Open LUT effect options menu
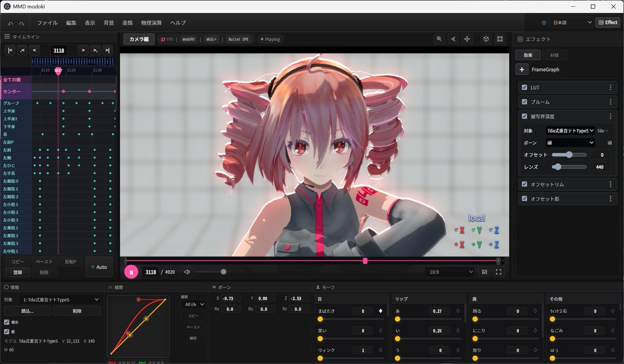This screenshot has width=624, height=364. (610, 87)
